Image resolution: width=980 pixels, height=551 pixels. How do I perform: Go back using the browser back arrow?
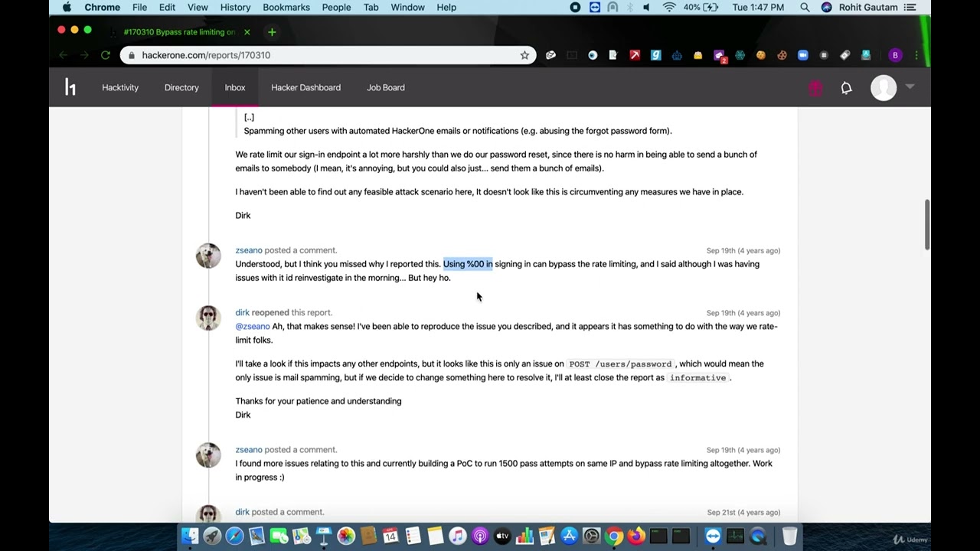(64, 55)
